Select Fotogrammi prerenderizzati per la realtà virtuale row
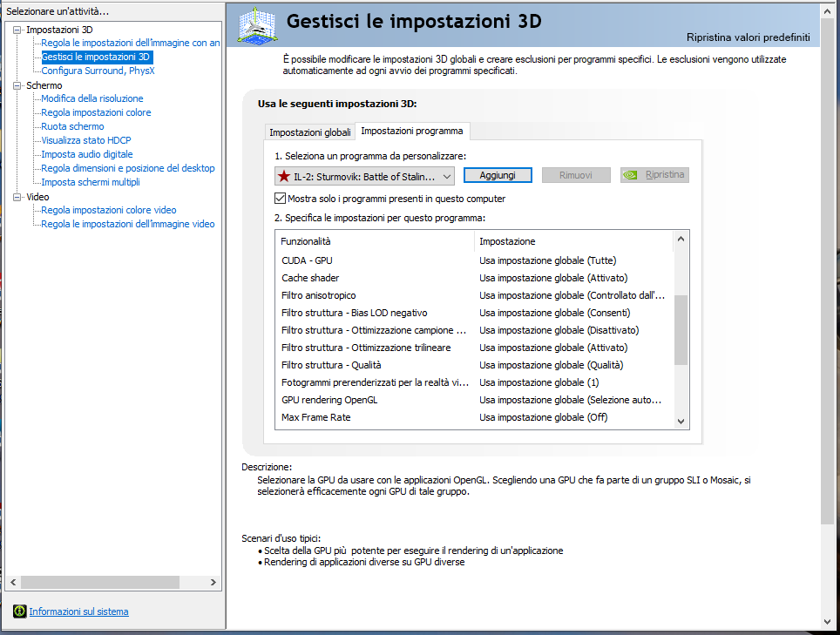 [x=474, y=382]
